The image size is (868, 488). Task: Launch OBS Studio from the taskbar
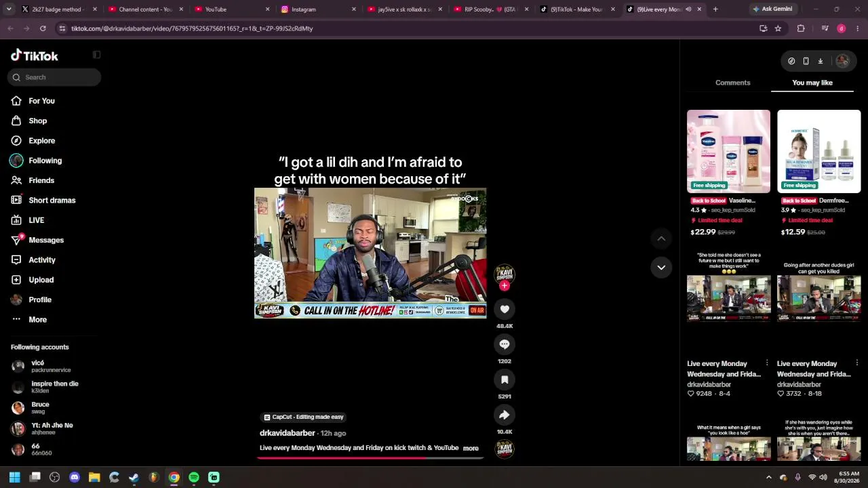(x=55, y=477)
